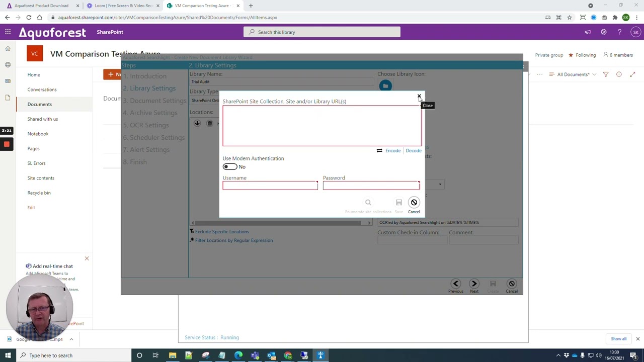The height and width of the screenshot is (362, 644).
Task: Click the Comment field
Action: pos(484,240)
